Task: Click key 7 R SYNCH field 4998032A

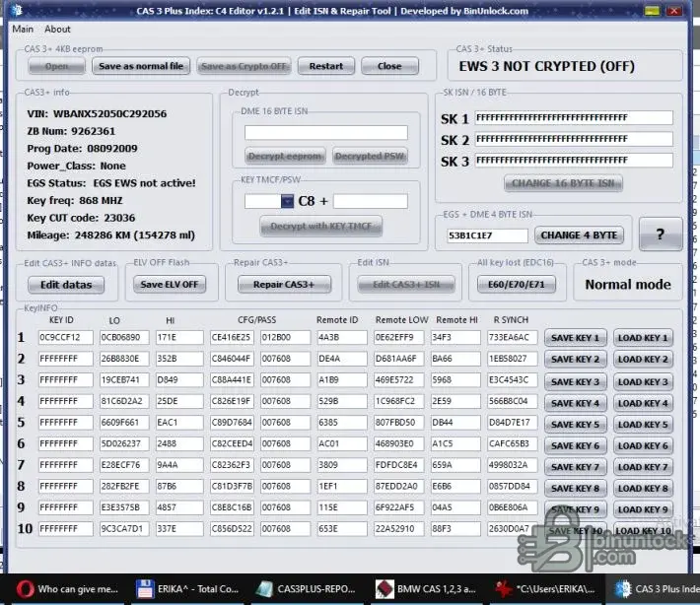Action: pyautogui.click(x=512, y=465)
